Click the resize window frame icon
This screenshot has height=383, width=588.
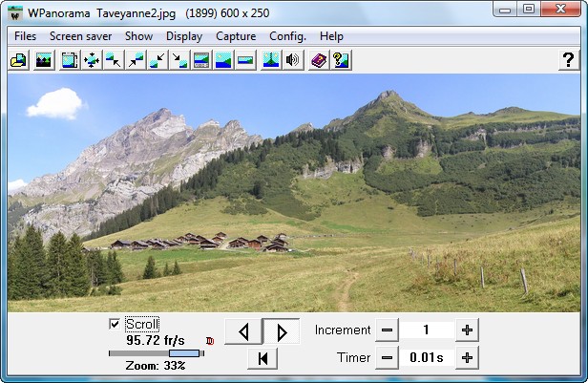[70, 60]
